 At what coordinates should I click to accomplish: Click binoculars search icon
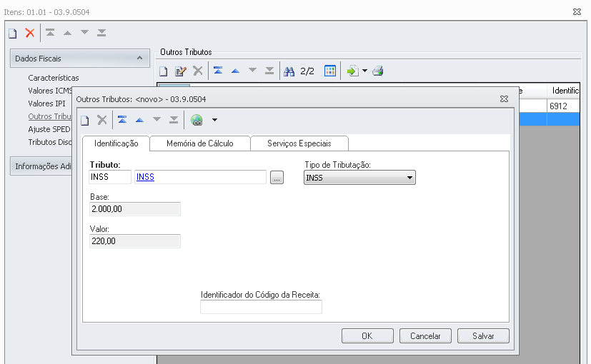(289, 71)
